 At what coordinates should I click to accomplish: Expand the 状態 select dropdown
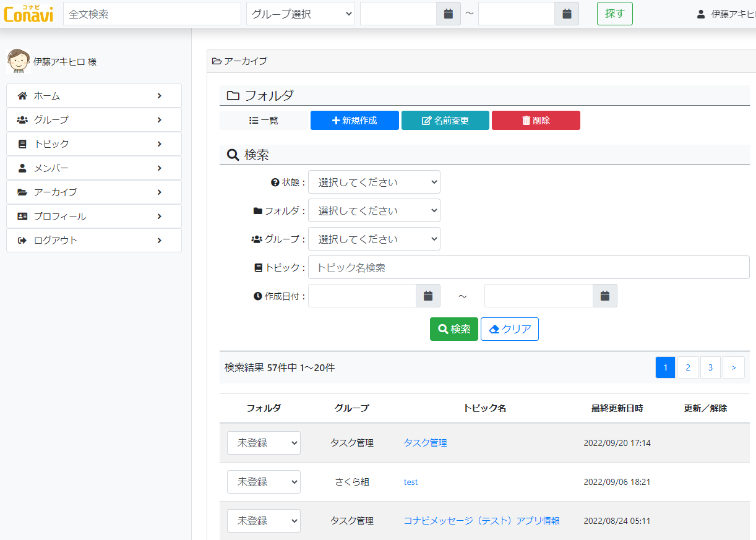click(x=374, y=182)
